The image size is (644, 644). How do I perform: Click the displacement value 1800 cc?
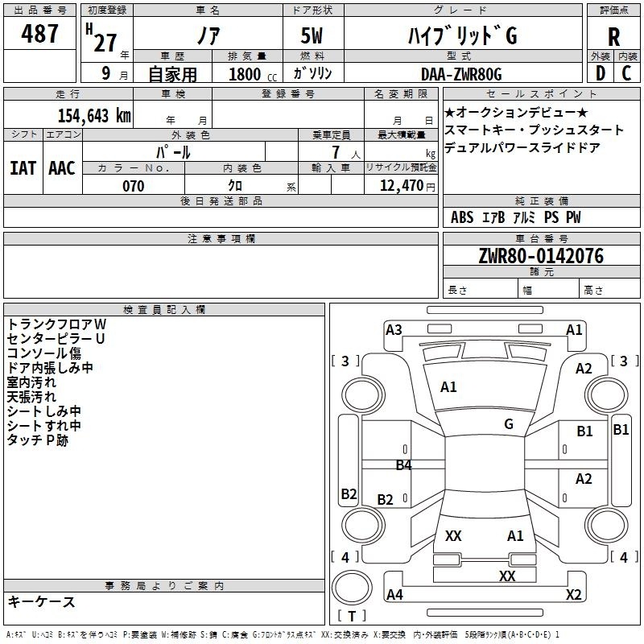tap(253, 74)
